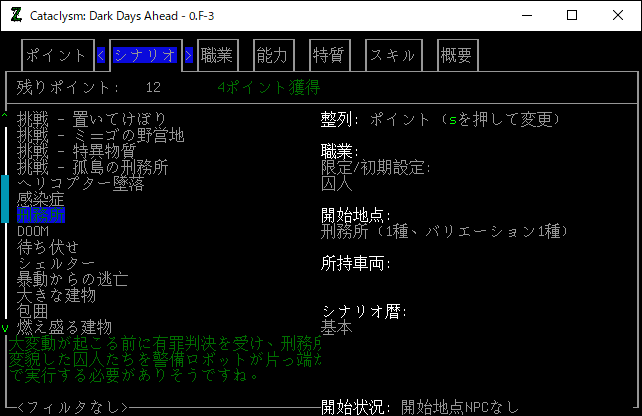Image resolution: width=642 pixels, height=416 pixels.
Task: Pick the 挑戦 - 孤島の刑務所 scenario
Action: (92, 167)
